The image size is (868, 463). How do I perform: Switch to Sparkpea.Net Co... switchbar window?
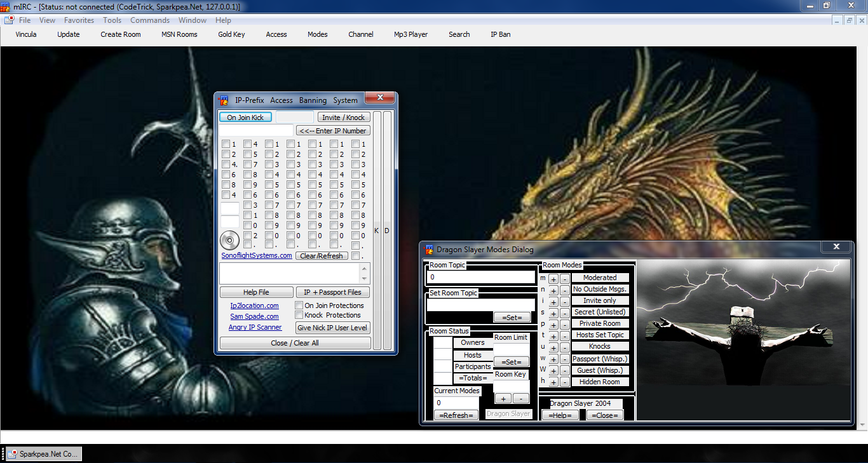coord(43,454)
